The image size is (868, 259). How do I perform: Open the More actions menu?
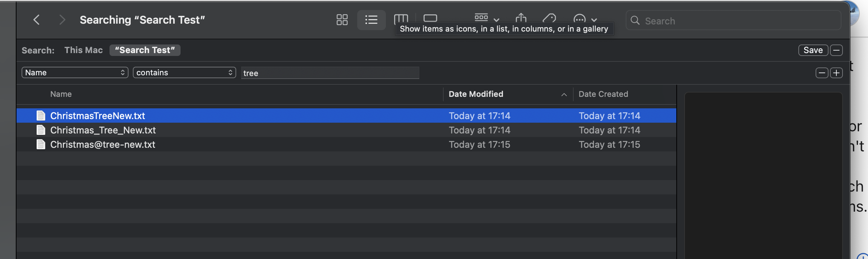click(584, 19)
